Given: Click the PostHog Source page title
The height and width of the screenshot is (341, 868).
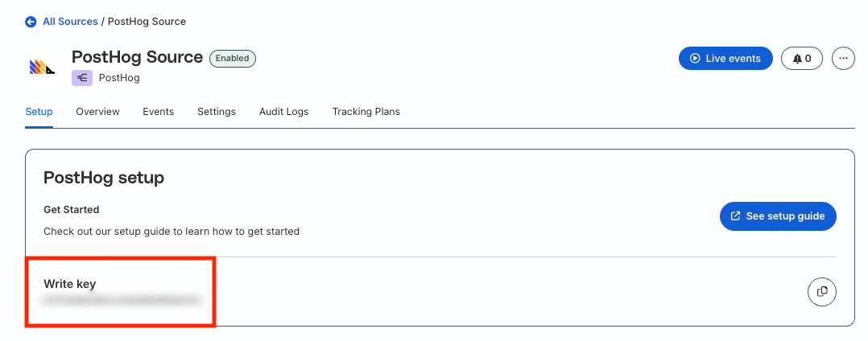Looking at the screenshot, I should click(x=137, y=57).
